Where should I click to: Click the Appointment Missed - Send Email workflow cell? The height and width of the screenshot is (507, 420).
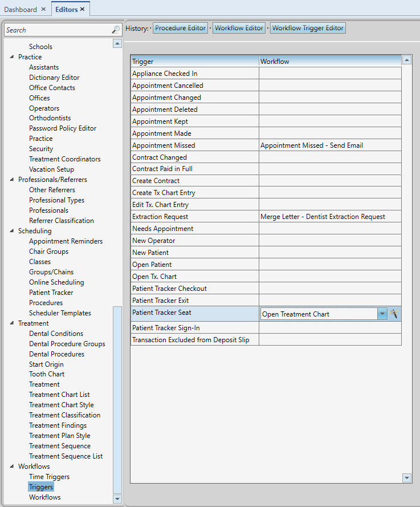tap(330, 145)
